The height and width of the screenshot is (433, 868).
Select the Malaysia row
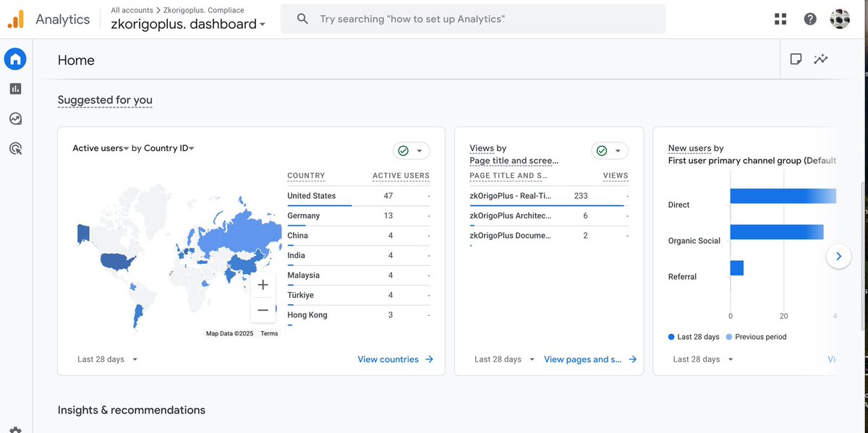pos(358,275)
